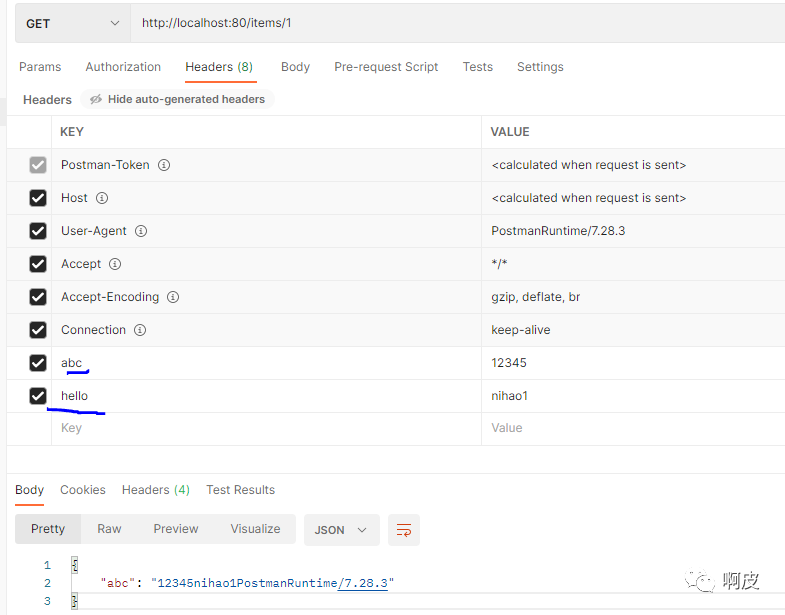Click info icon beside Host header
The image size is (785, 615).
[102, 198]
